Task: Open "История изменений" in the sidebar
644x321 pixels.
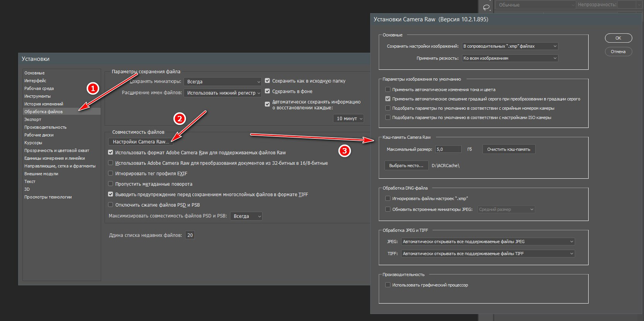Action: pyautogui.click(x=44, y=104)
